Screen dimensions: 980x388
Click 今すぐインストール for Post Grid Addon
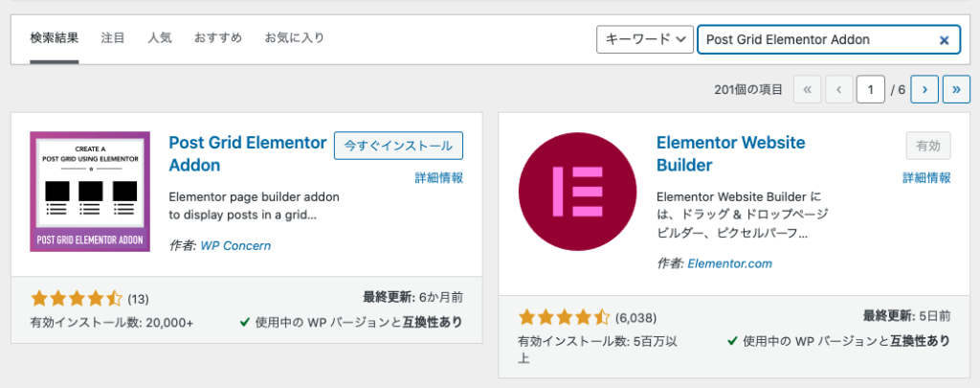point(398,146)
